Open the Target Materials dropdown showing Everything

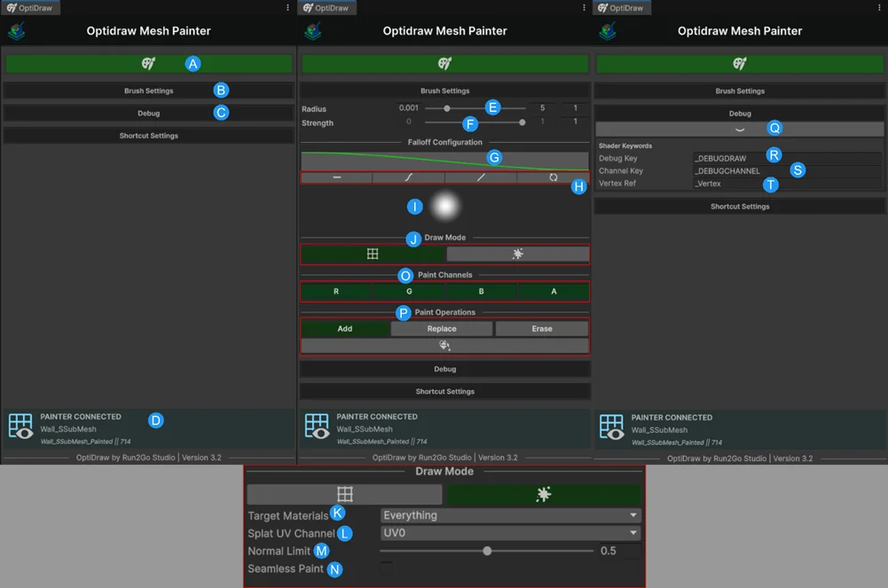[x=511, y=515]
